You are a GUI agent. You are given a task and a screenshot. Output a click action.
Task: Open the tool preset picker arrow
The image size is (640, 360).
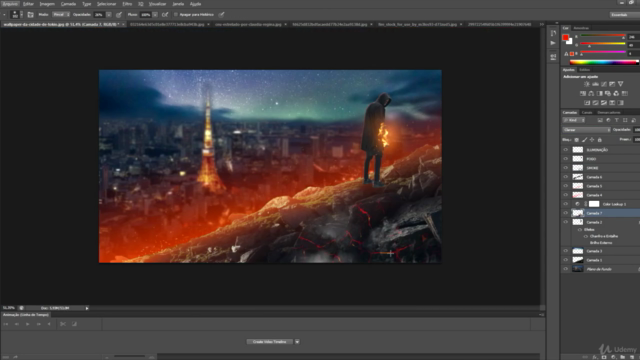tap(4, 15)
